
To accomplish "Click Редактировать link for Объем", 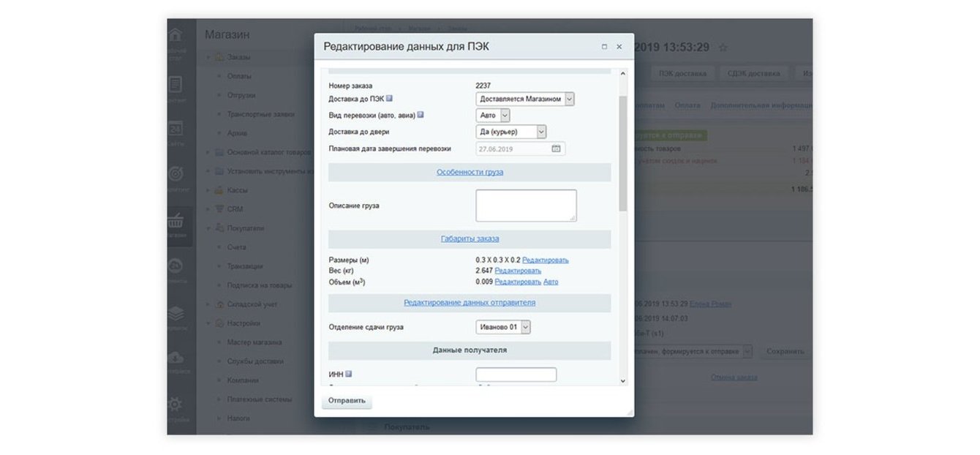I will point(518,282).
